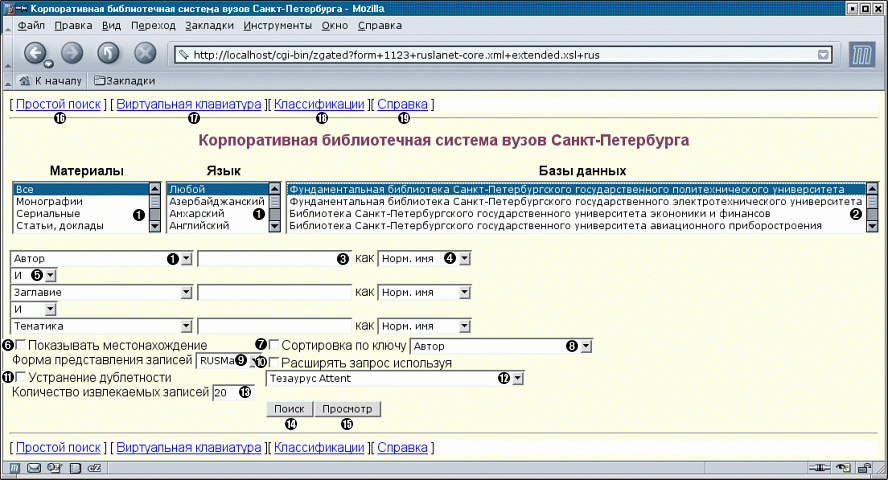Click the 'Поиск' search button
Image resolution: width=888 pixels, height=480 pixels.
289,409
